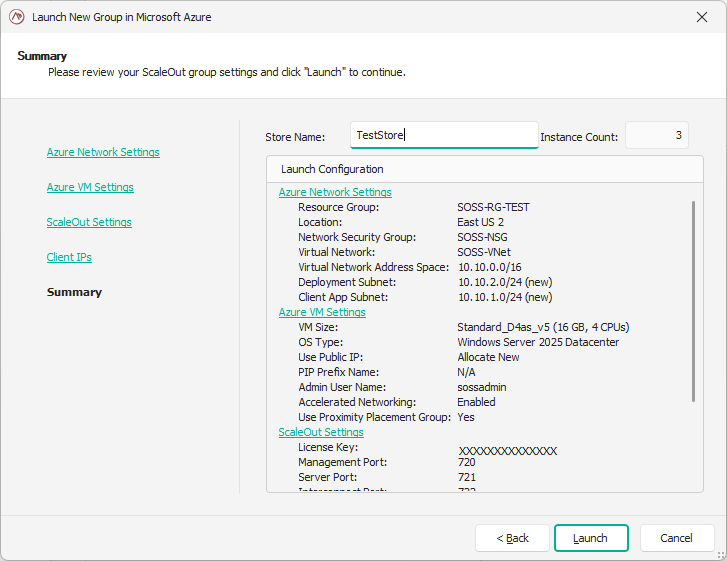This screenshot has width=727, height=561.
Task: Click the Instance Count field
Action: [x=657, y=135]
